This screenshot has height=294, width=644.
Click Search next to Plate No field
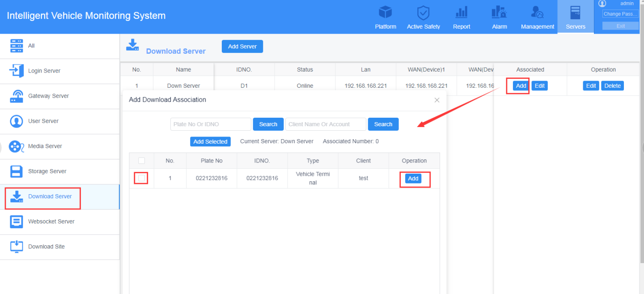coord(268,124)
